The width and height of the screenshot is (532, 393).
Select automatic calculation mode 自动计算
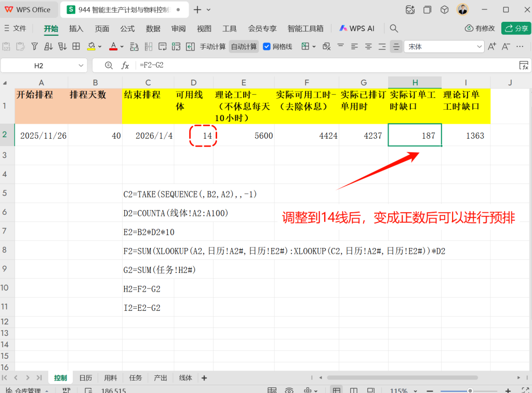point(244,46)
